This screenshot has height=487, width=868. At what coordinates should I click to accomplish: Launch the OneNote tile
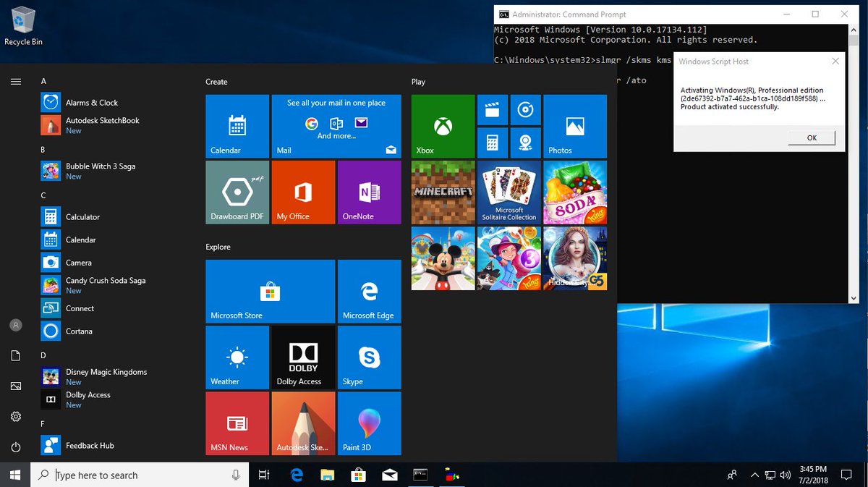369,192
